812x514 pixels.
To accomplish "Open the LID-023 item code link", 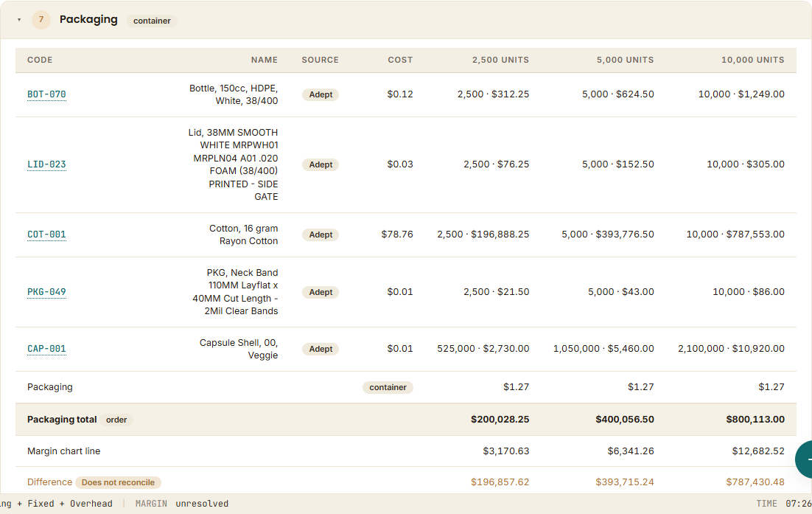I will point(46,164).
